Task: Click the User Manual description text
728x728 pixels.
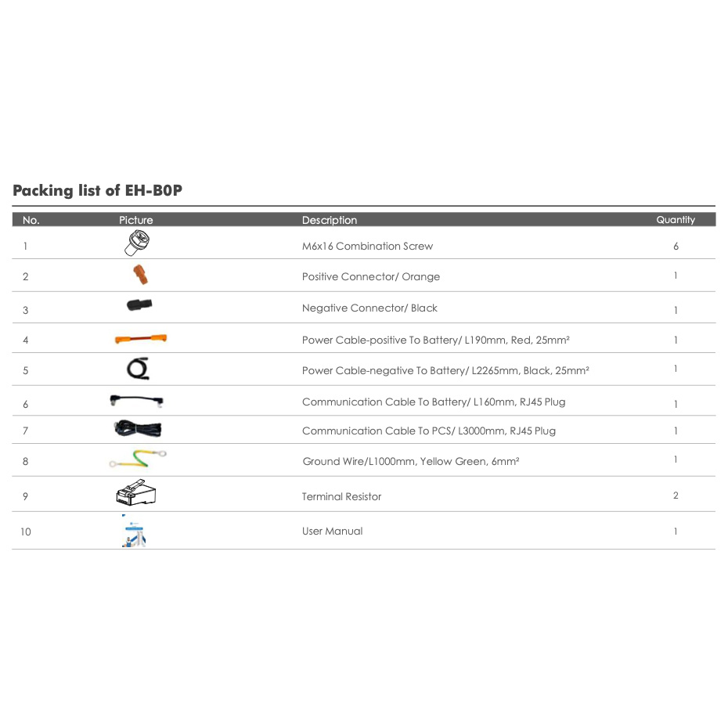Action: coord(333,532)
